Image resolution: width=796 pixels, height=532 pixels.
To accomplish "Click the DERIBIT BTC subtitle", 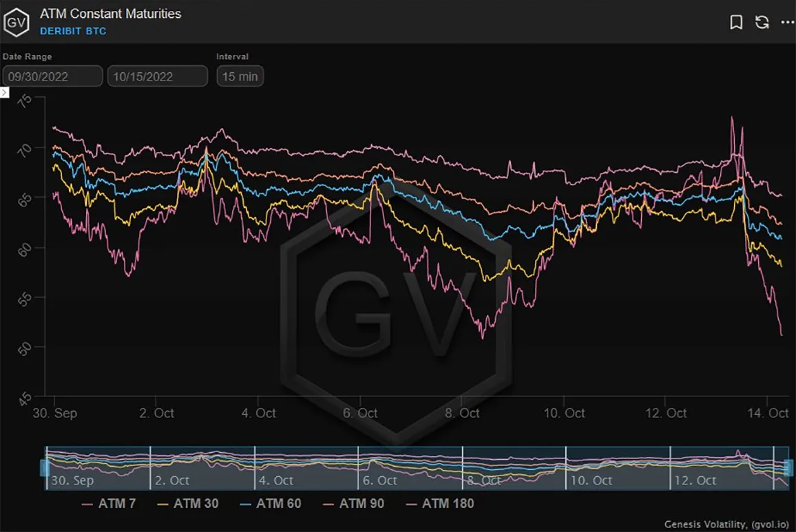I will 73,31.
